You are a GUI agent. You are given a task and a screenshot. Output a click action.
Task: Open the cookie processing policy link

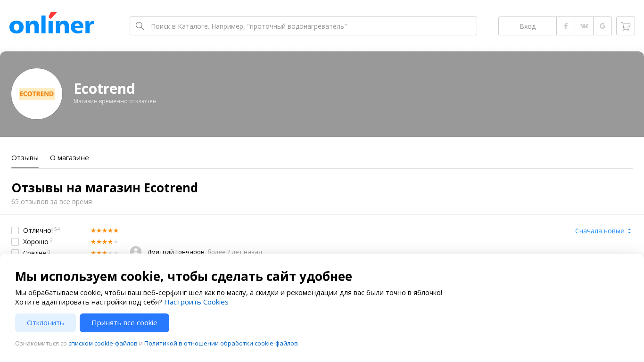[x=221, y=344]
